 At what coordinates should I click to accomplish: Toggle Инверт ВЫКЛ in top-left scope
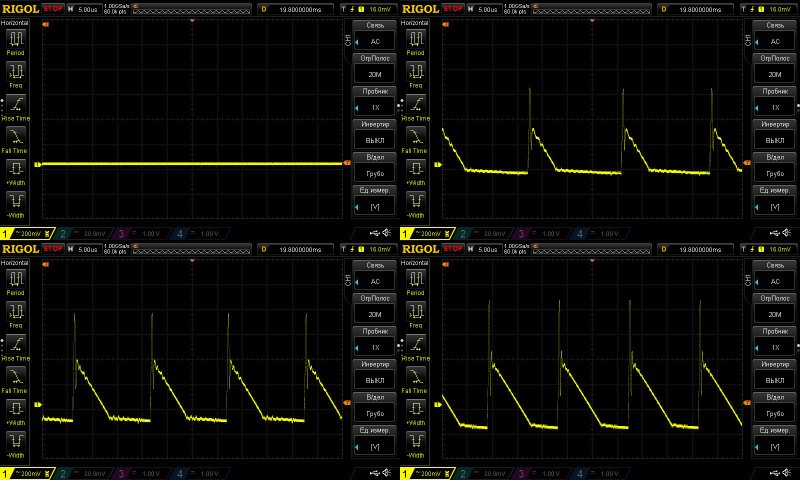375,135
